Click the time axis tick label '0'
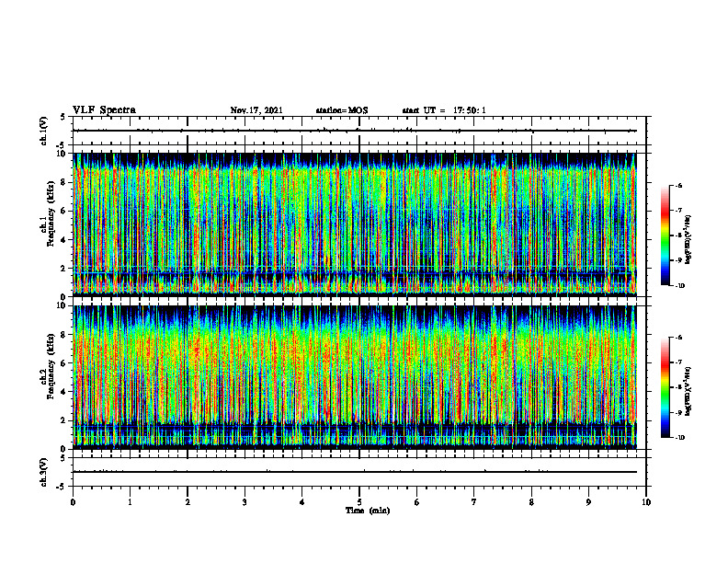Image resolution: width=728 pixels, height=563 pixels. click(x=73, y=502)
